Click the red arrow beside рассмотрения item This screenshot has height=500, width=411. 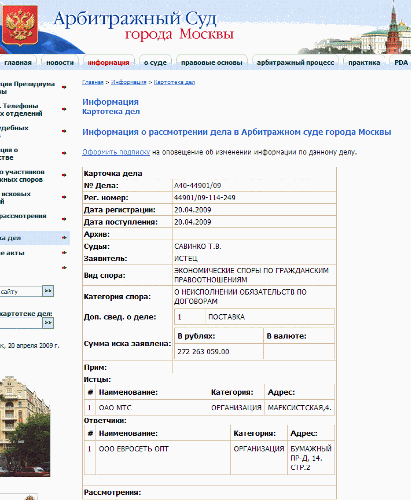coord(64,219)
